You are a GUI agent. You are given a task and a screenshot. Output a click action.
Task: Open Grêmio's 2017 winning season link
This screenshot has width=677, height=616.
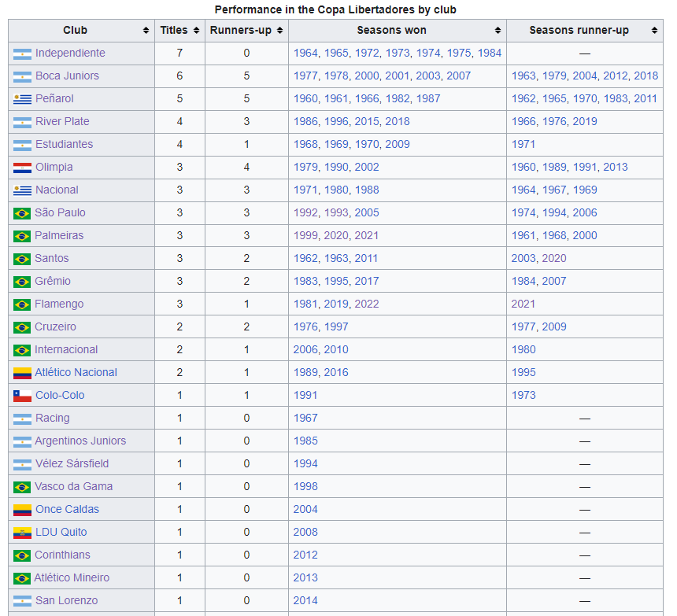(367, 282)
